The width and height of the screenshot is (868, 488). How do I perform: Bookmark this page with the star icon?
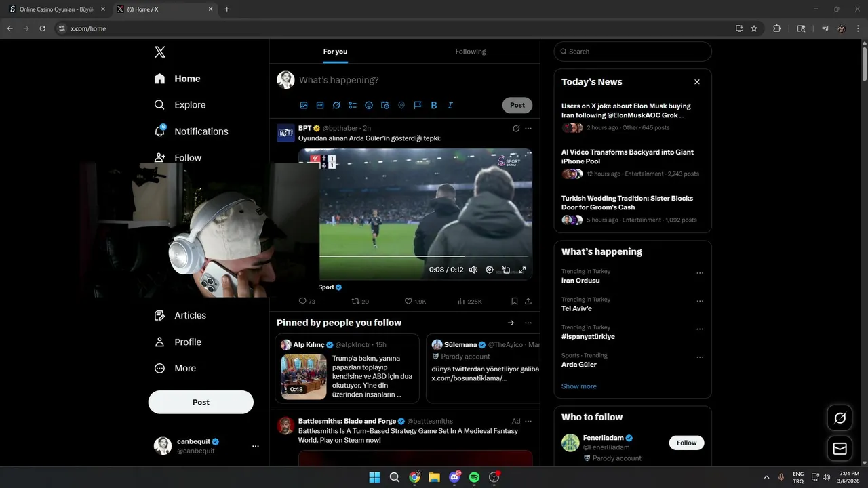coord(754,28)
